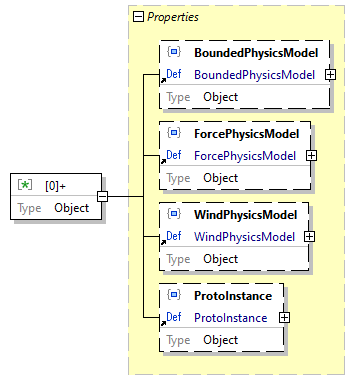The image size is (361, 381).
Task: Click the BoundedPhysicsModel object icon
Action: (174, 52)
